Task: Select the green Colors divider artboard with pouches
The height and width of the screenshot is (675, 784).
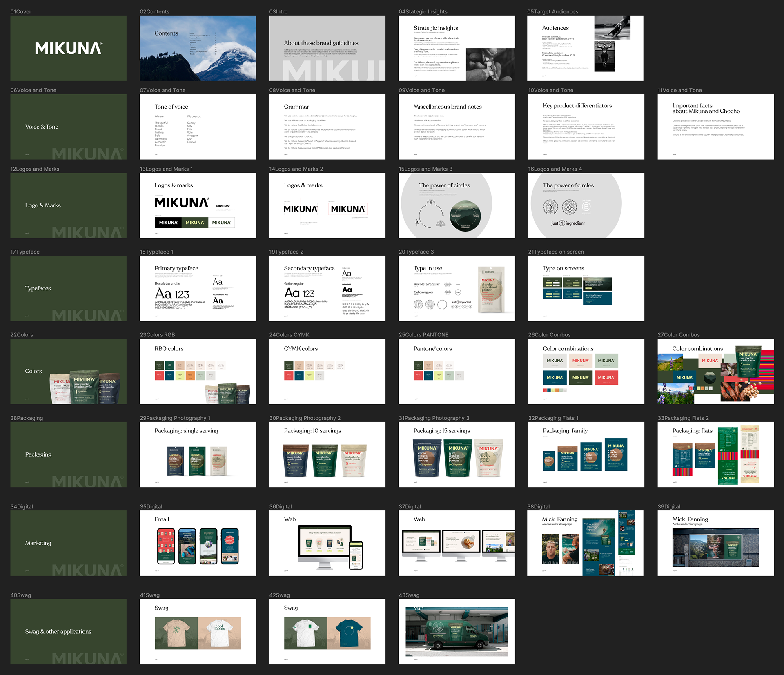Action: coord(68,371)
